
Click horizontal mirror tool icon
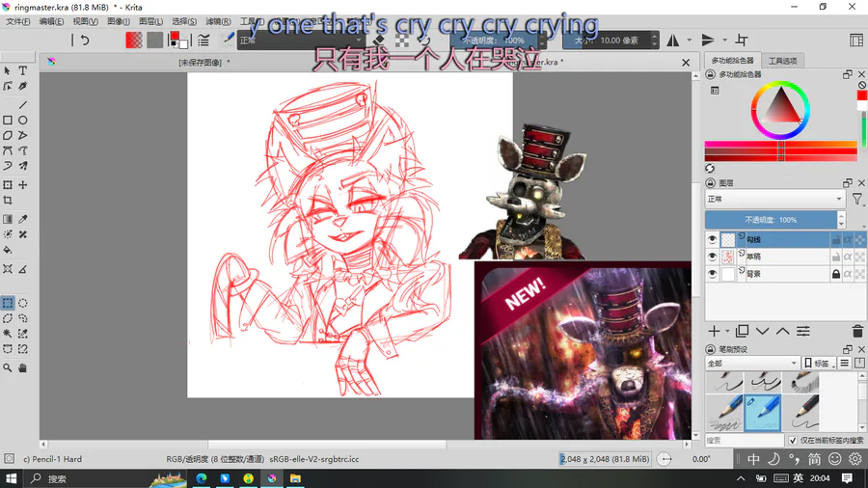(673, 41)
